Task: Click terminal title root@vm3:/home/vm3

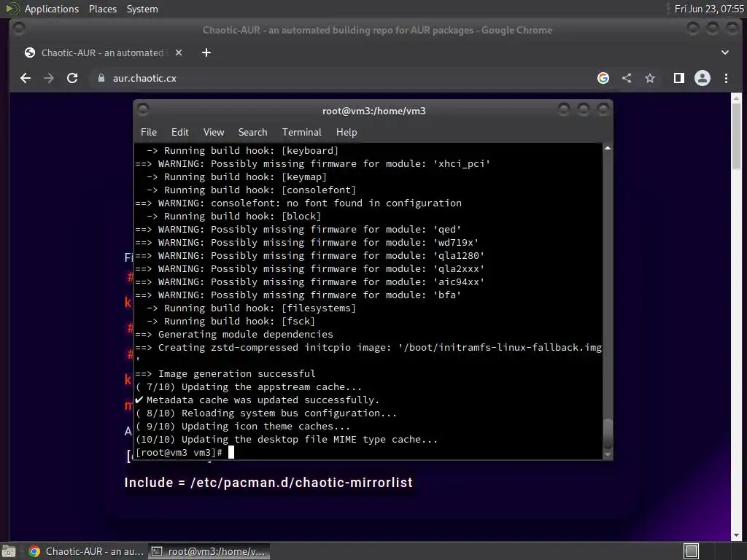Action: click(x=374, y=111)
